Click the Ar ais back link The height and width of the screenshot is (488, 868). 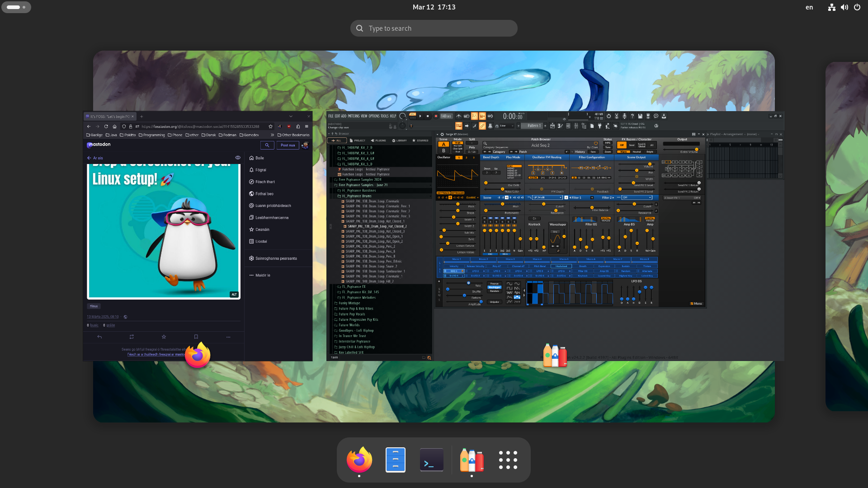tap(95, 158)
